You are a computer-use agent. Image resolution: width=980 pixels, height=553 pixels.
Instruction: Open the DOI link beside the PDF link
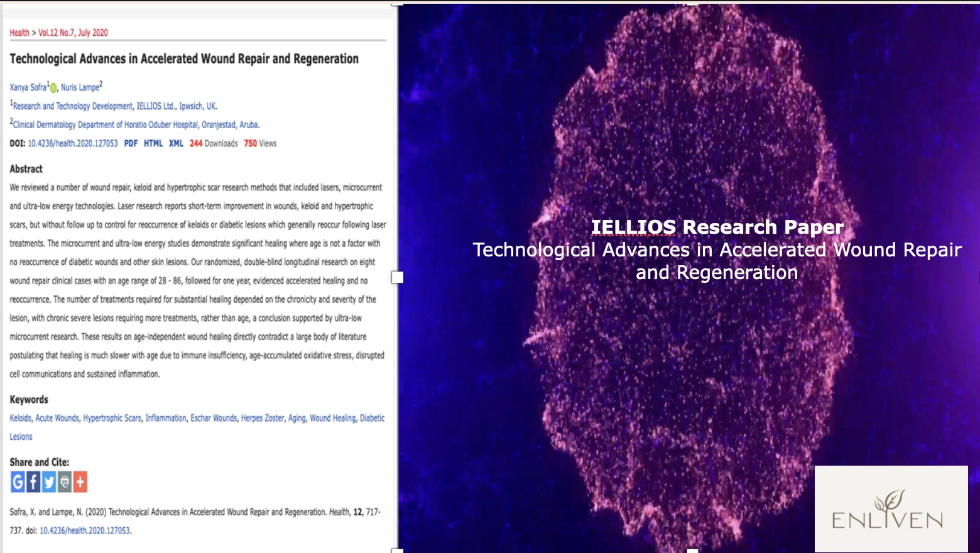pyautogui.click(x=73, y=143)
